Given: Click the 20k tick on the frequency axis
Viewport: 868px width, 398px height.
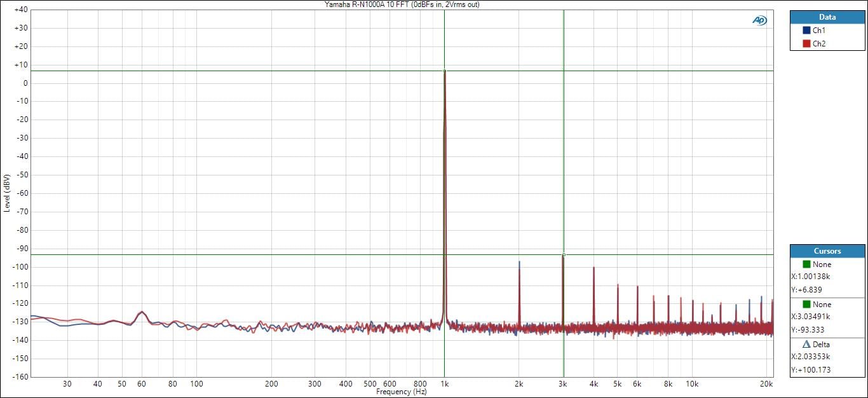Looking at the screenshot, I should (x=766, y=384).
